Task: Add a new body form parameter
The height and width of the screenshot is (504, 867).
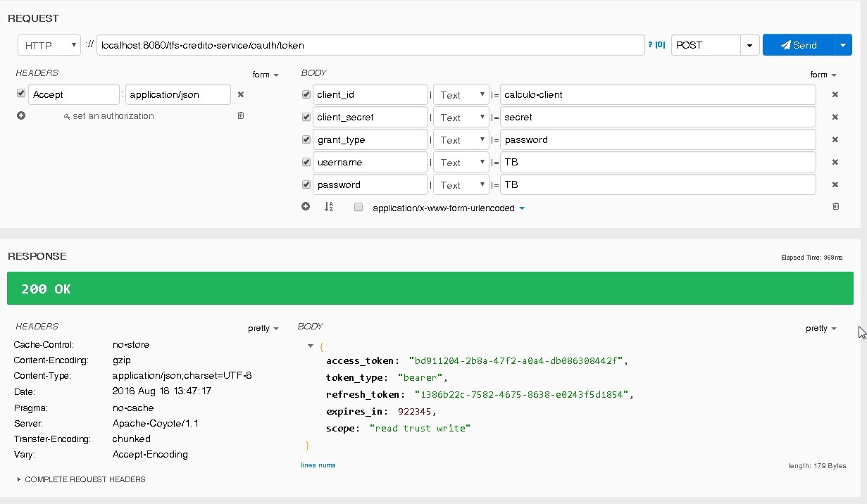Action: tap(306, 207)
